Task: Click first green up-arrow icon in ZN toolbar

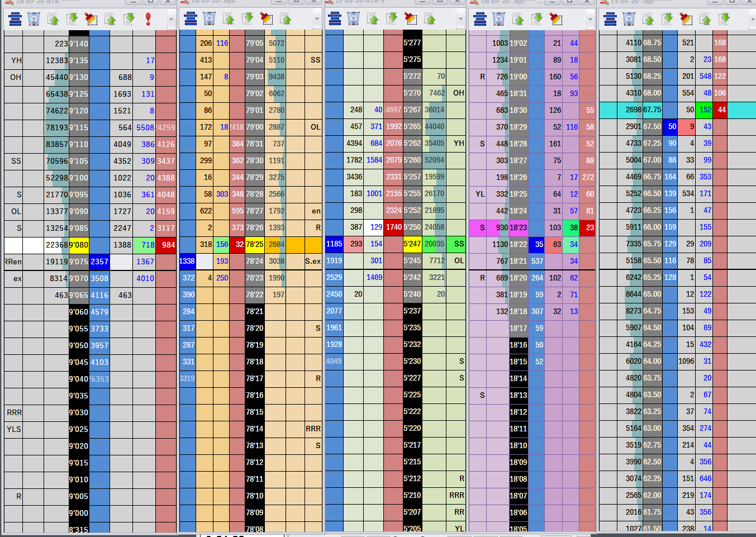Action: point(54,20)
